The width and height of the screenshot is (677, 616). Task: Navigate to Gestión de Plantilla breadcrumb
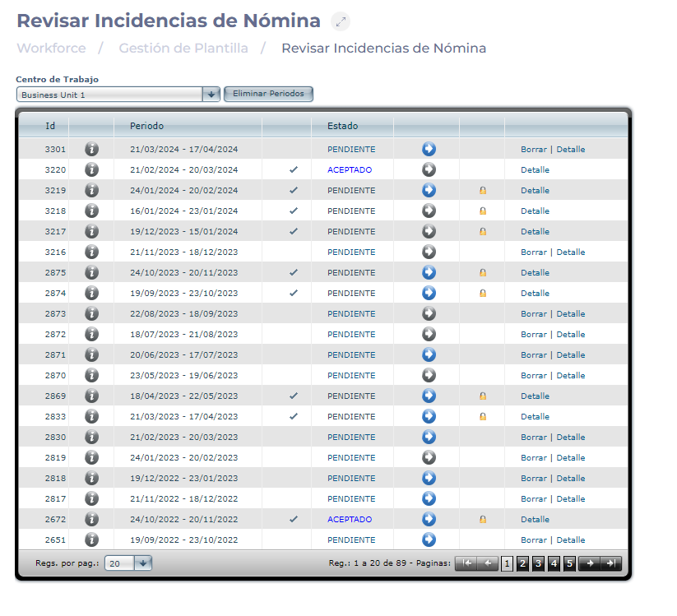pos(183,49)
